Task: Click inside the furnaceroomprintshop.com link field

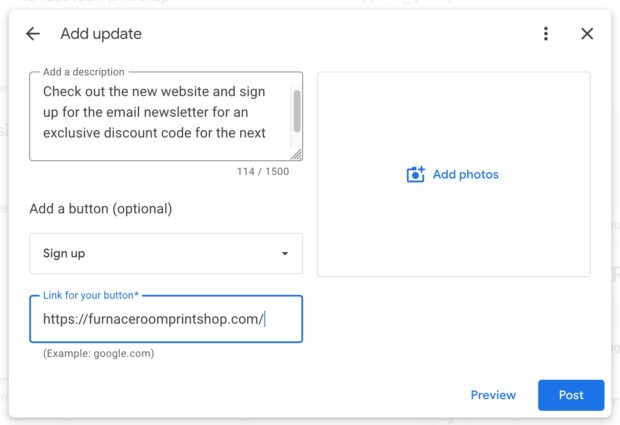Action: [166, 319]
